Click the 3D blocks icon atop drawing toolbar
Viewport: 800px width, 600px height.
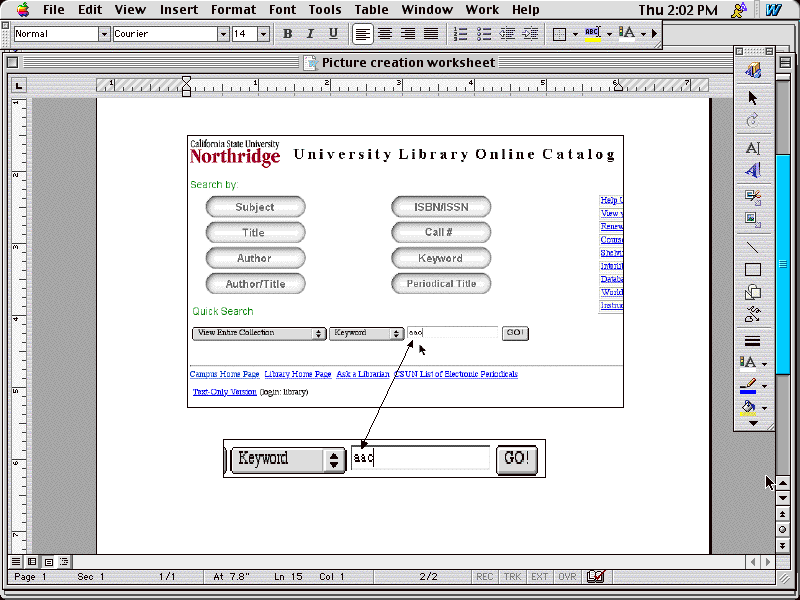[x=753, y=70]
